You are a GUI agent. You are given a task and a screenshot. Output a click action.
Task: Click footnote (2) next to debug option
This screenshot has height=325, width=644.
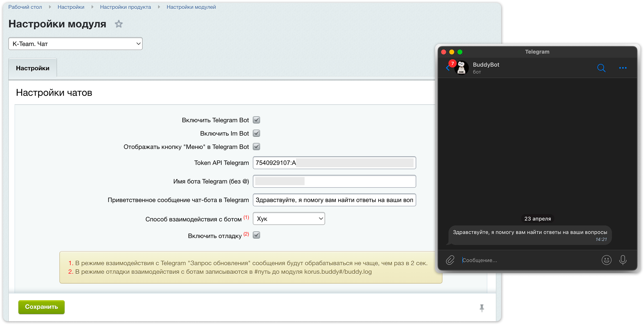(x=246, y=234)
